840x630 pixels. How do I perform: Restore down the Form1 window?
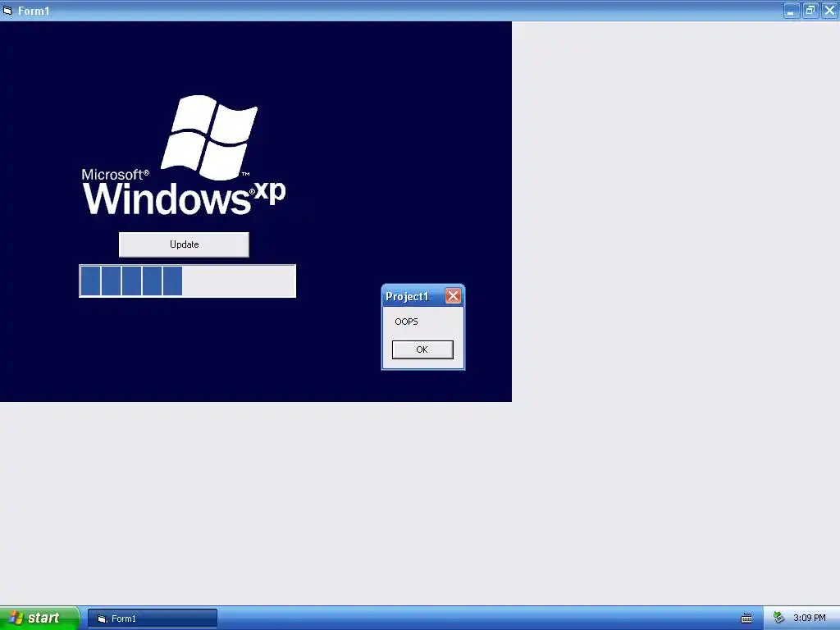click(810, 10)
